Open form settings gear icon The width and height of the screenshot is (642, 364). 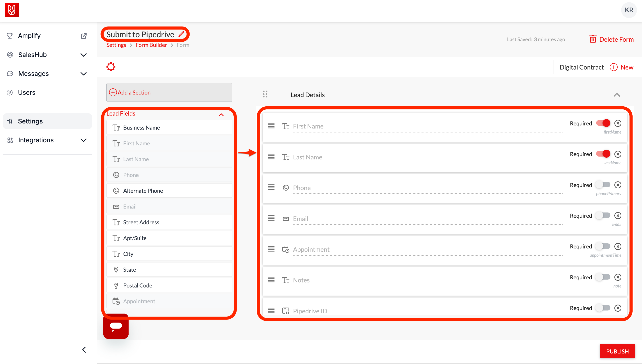(x=111, y=67)
